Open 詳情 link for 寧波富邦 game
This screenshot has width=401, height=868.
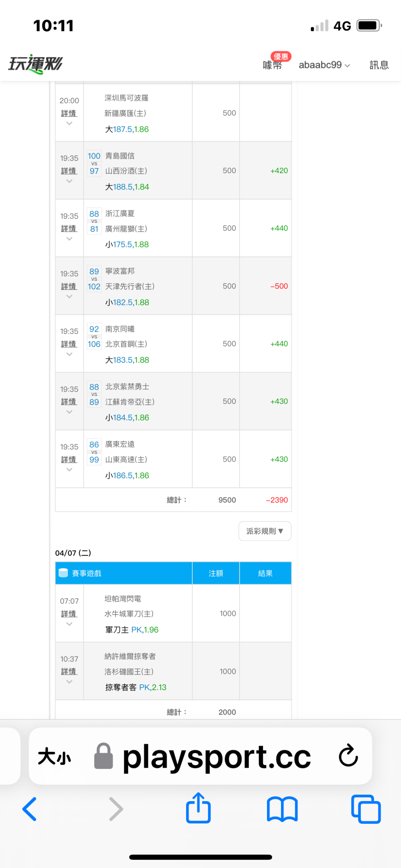click(x=69, y=286)
